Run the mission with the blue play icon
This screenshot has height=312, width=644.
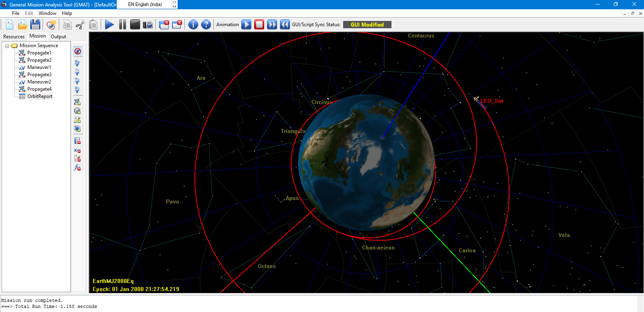point(109,25)
